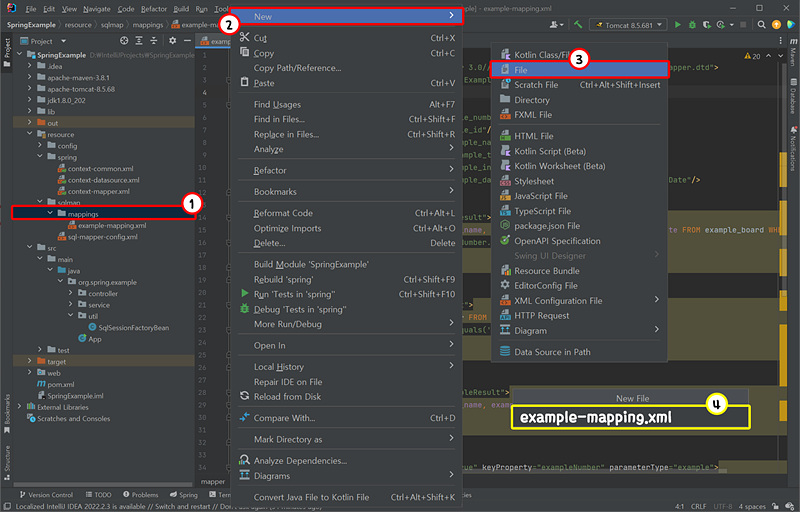Viewport: 800px width, 512px height.
Task: Open the Refactor menu in menu bar
Action: [x=154, y=9]
